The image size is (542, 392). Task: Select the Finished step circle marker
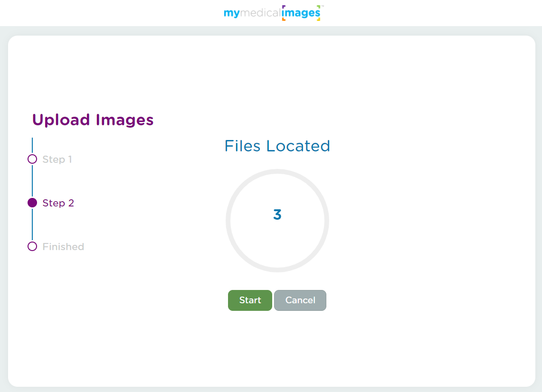[x=32, y=246]
